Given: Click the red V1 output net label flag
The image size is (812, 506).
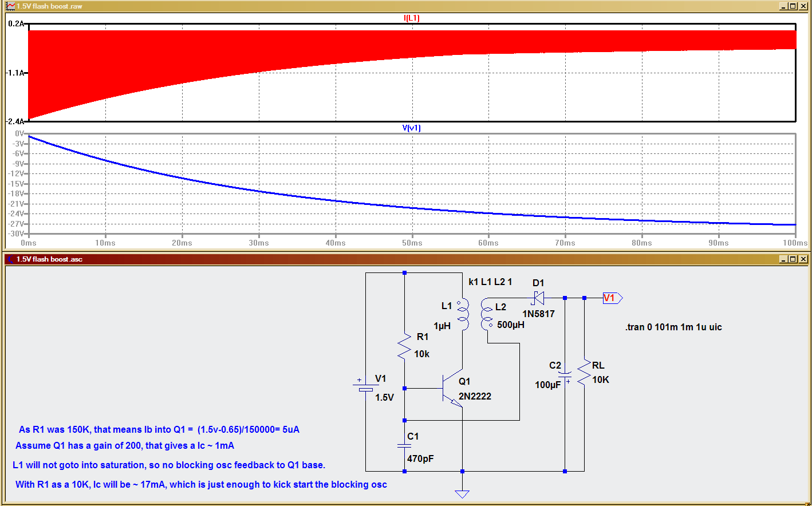Looking at the screenshot, I should point(613,298).
